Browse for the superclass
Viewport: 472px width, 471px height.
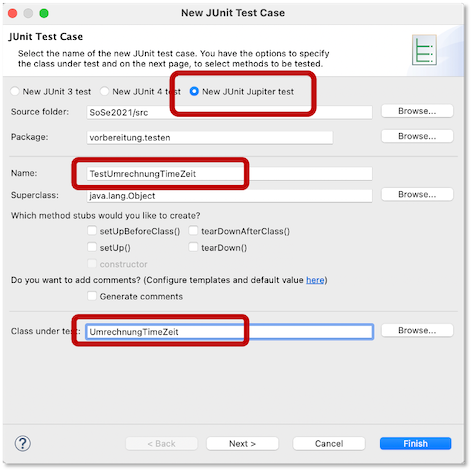point(417,194)
